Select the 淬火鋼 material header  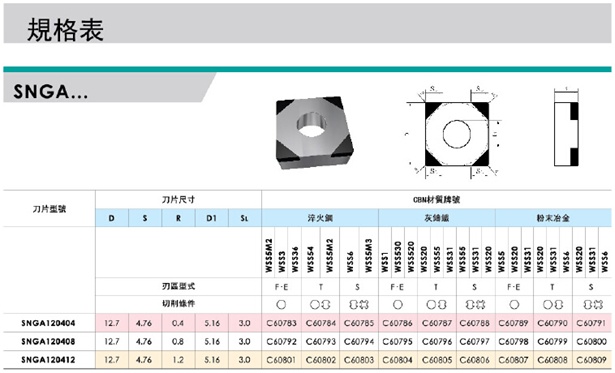point(320,218)
